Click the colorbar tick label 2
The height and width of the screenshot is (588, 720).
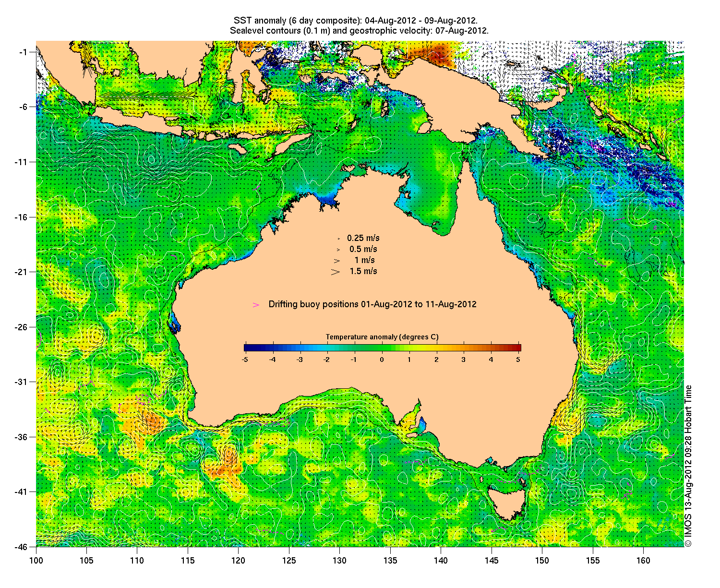click(436, 360)
